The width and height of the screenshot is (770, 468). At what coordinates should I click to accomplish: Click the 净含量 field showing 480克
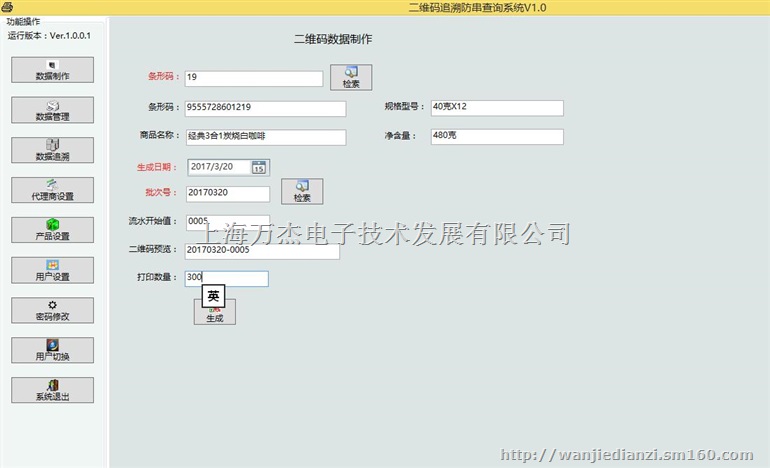click(496, 137)
